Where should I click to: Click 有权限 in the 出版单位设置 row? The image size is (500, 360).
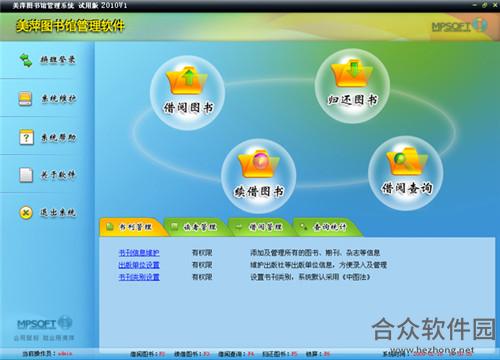(202, 265)
